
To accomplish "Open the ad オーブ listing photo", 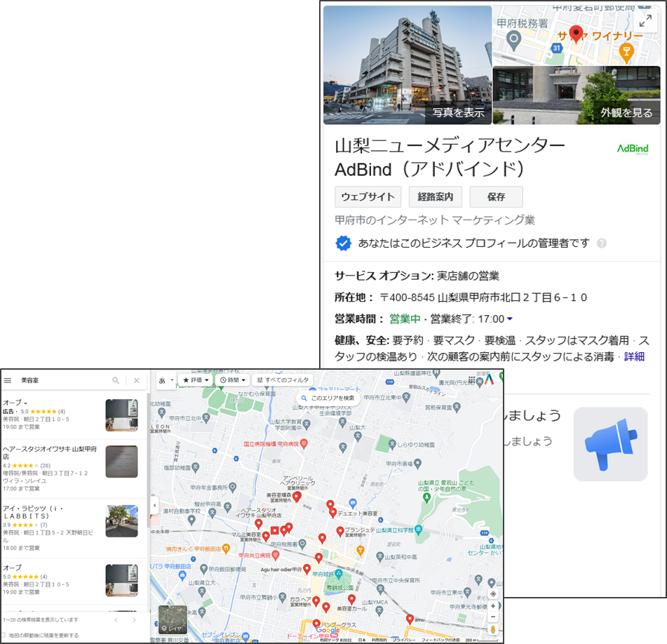I will click(x=121, y=415).
